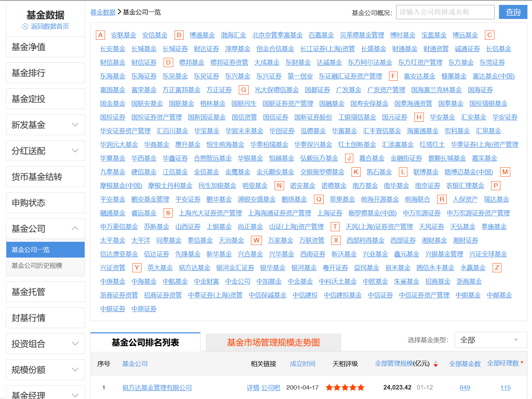Click the sort arrows next to 全部管理规模(亿元)
The width and height of the screenshot is (532, 399).
(436, 365)
